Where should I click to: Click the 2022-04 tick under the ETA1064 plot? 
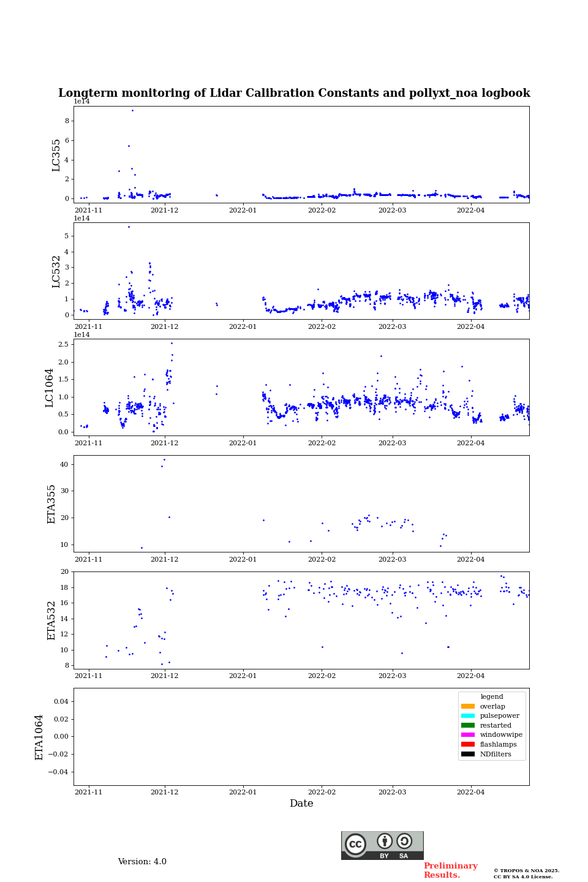[x=471, y=792]
